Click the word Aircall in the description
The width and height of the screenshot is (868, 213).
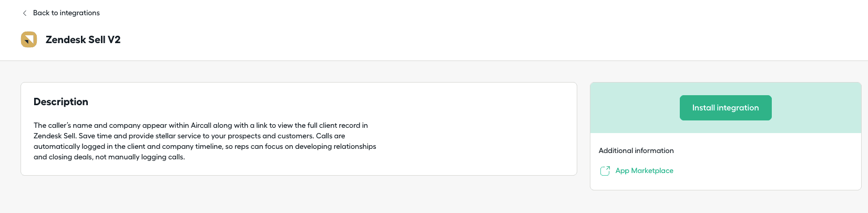[201, 126]
